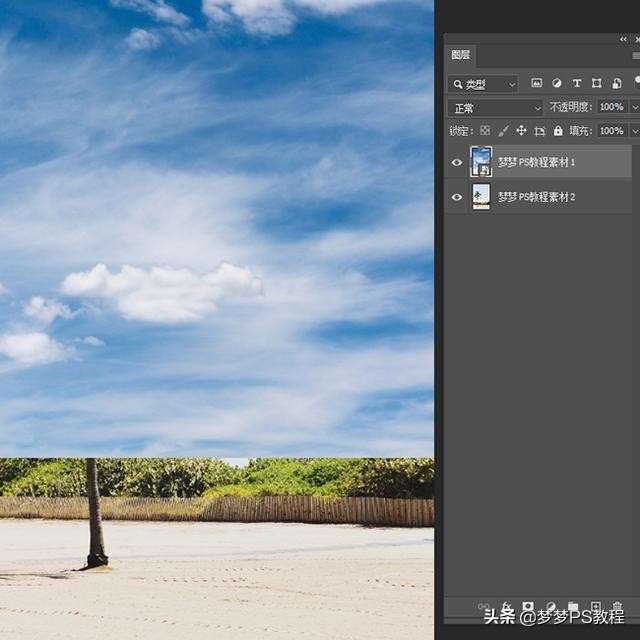Click the delete layer trash icon
Viewport: 640px width, 640px height.
[x=617, y=607]
